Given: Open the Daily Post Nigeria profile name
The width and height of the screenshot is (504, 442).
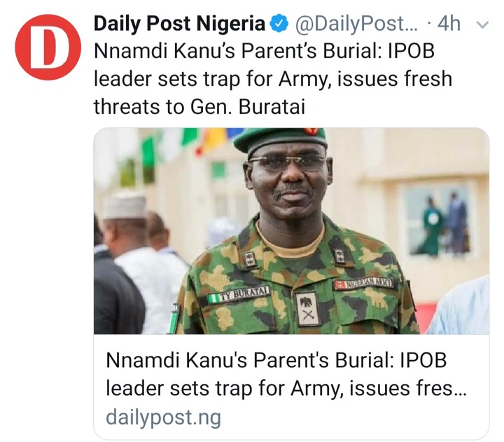Looking at the screenshot, I should [180, 24].
